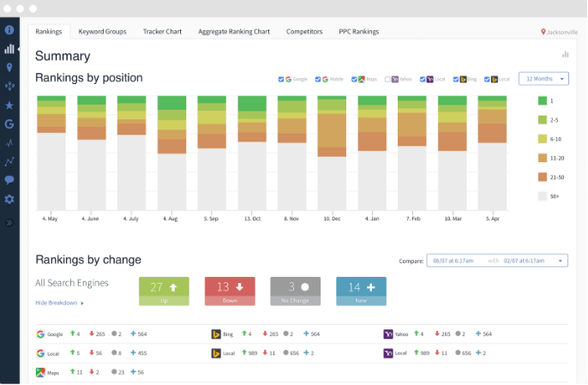Click the green '1' legend swatch
Viewport: 588px width, 385px height.
[x=543, y=101]
